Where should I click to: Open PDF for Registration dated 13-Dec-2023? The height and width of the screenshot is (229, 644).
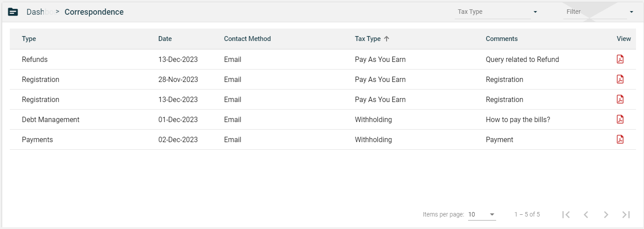click(x=620, y=99)
